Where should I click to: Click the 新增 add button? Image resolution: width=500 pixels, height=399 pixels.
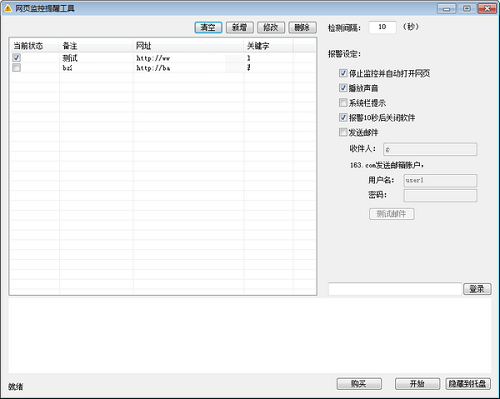pos(240,27)
